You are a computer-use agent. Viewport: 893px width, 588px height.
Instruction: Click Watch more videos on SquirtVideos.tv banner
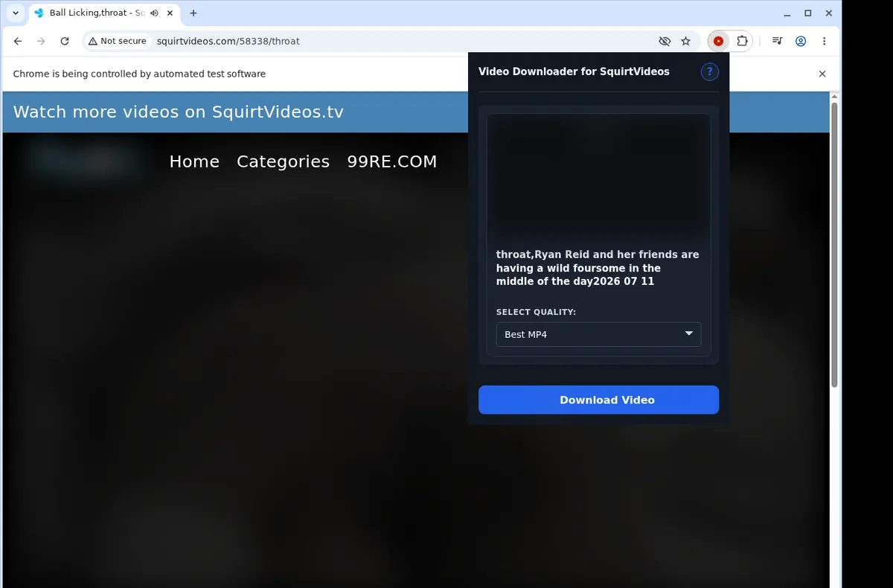click(178, 112)
